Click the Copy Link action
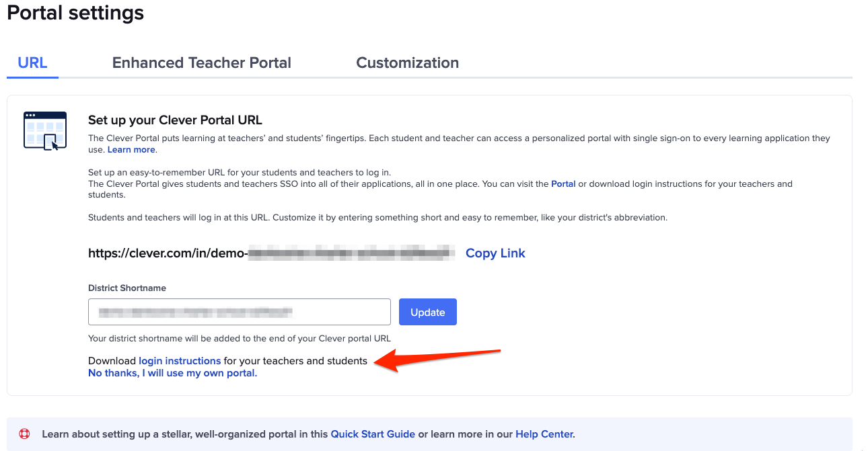This screenshot has width=868, height=451. (495, 253)
